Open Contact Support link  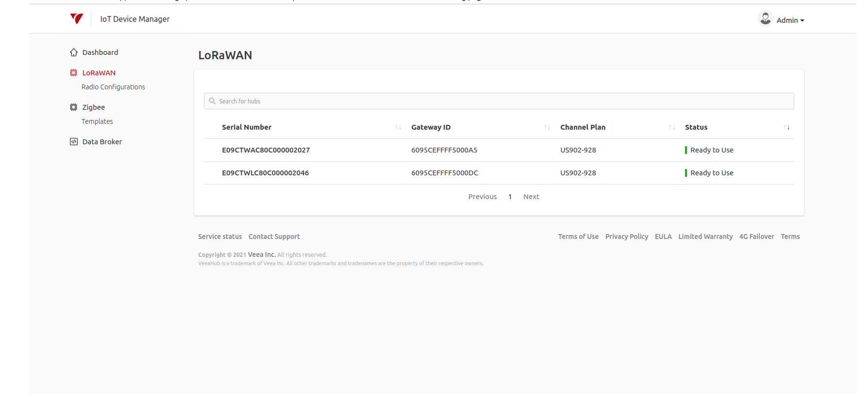coord(274,237)
